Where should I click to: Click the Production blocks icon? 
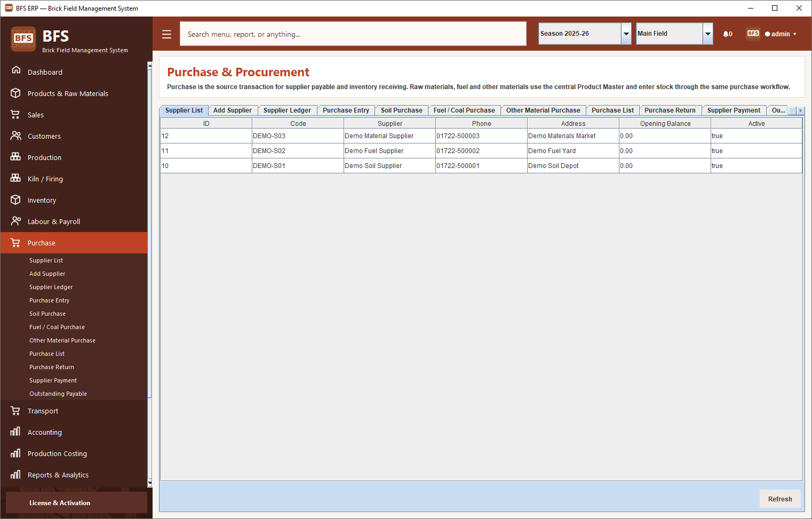[x=15, y=157]
